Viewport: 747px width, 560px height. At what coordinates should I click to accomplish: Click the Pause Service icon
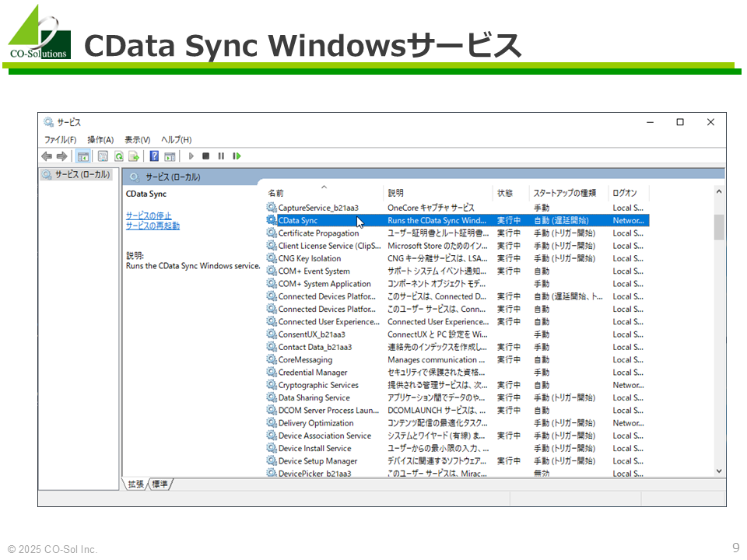pos(221,156)
